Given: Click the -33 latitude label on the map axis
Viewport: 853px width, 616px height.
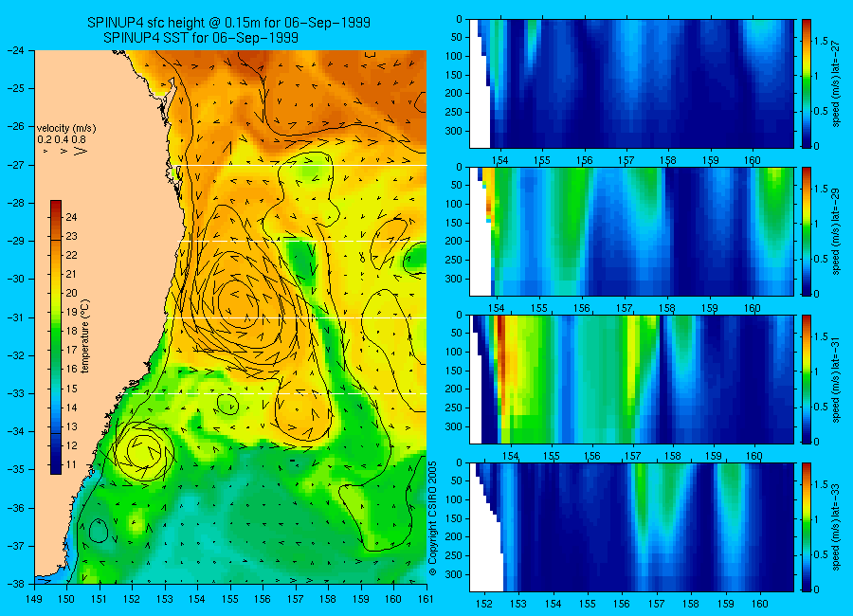Looking at the screenshot, I should [x=16, y=393].
